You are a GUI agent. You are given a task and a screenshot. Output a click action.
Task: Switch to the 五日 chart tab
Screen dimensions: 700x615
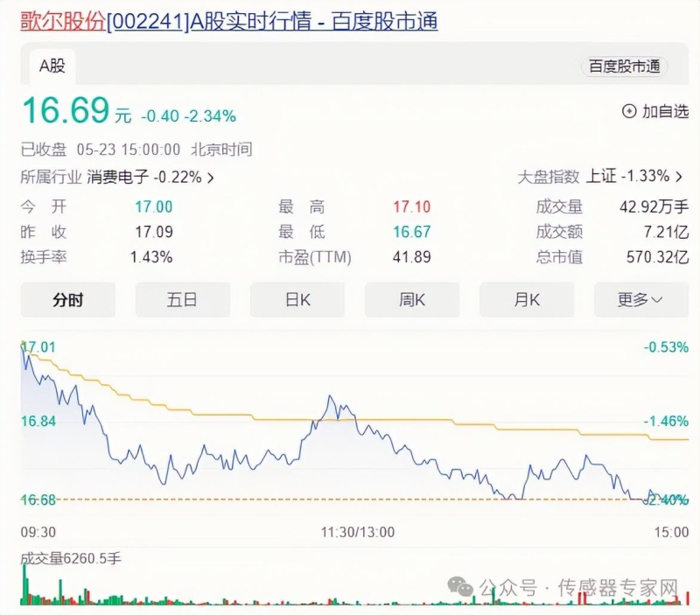coord(183,299)
